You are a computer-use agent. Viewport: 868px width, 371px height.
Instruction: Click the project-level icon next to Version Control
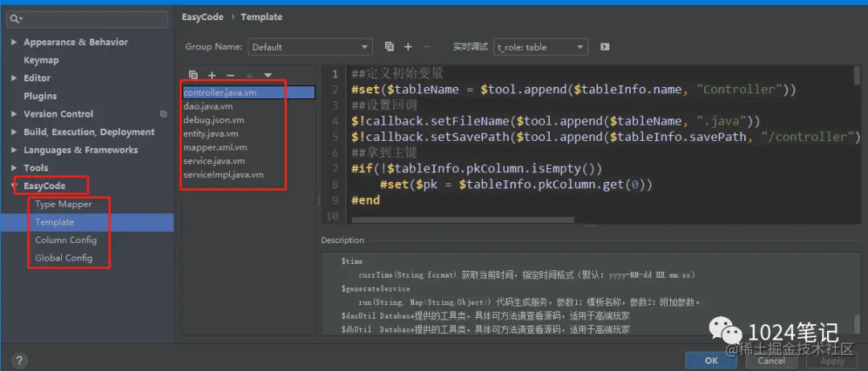click(x=163, y=113)
